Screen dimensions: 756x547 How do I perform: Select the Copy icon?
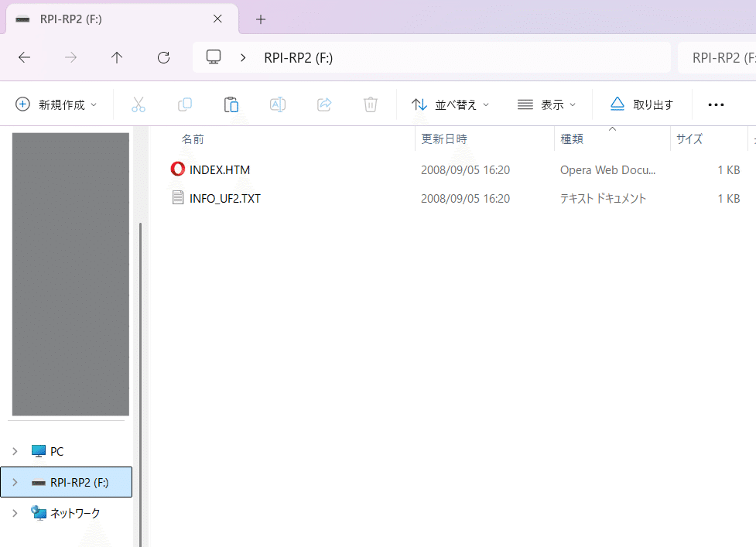[184, 104]
